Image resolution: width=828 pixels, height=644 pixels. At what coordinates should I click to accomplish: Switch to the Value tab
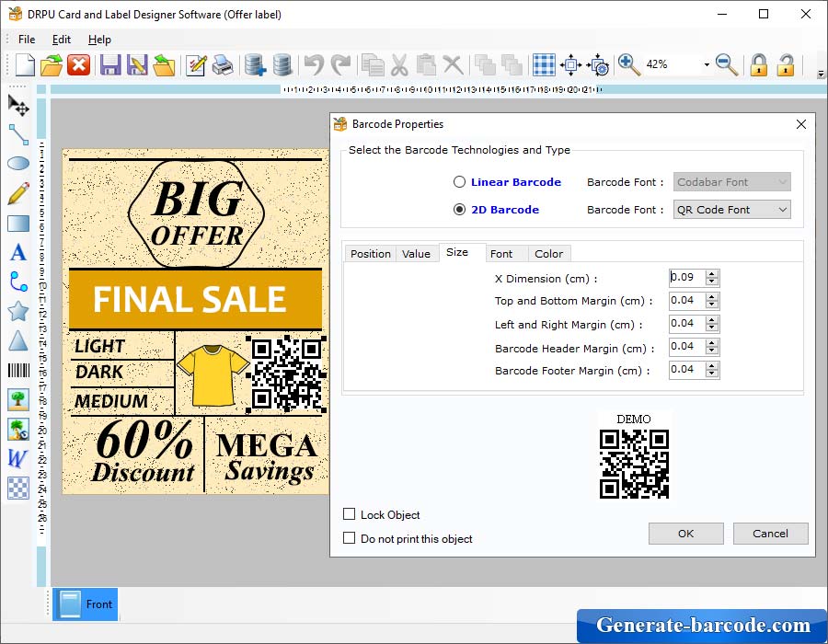416,254
